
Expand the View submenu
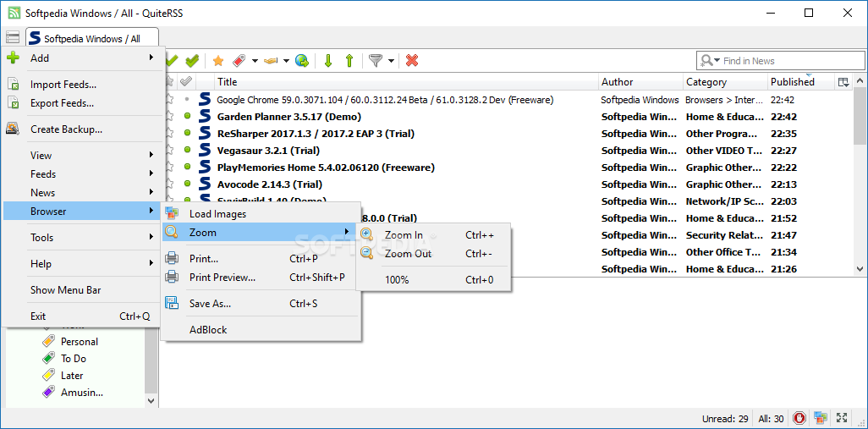tap(151, 156)
